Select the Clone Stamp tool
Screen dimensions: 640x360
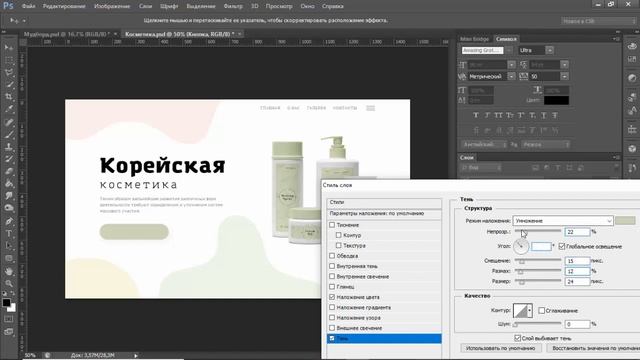[9, 147]
